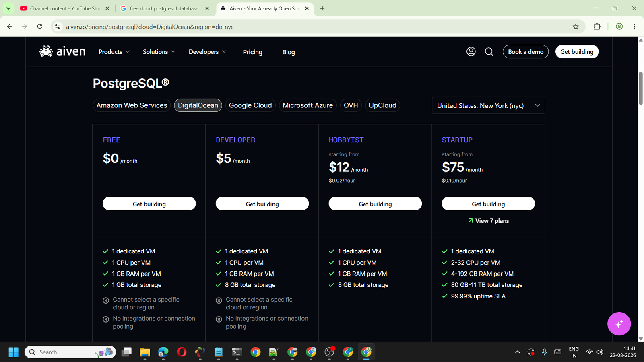Open the Windows Start menu
Viewport: 644px width, 362px height.
(13, 352)
